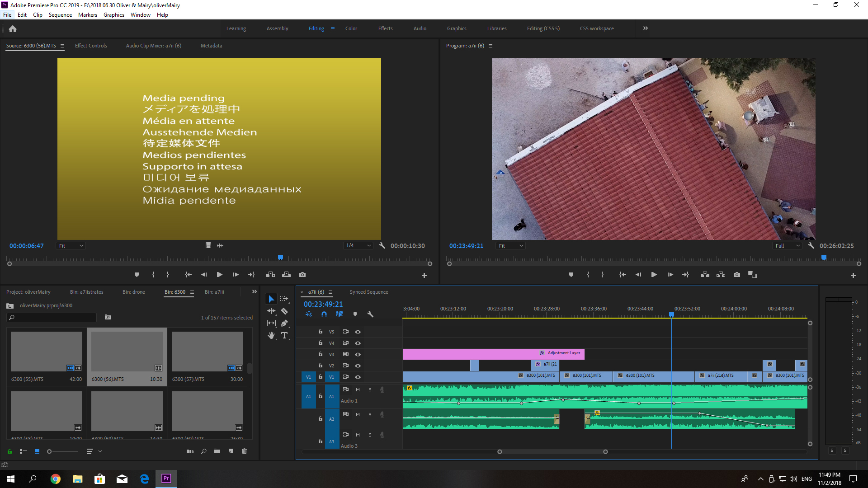Export frame from Program monitor camera icon
The image size is (868, 488).
click(737, 275)
